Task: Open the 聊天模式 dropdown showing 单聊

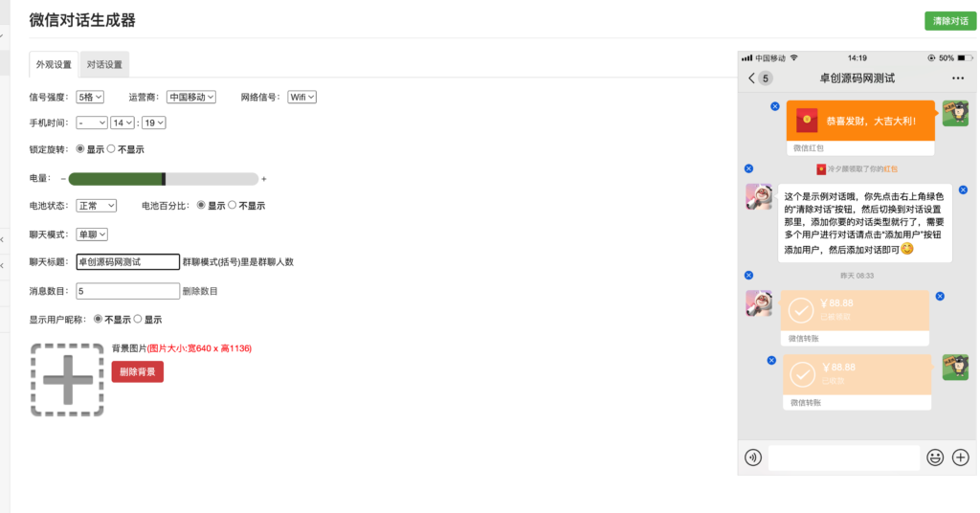Action: pos(92,234)
